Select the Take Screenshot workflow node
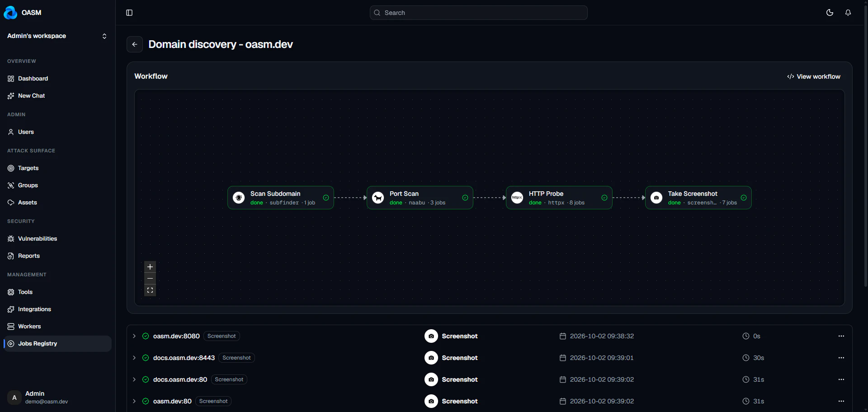 pyautogui.click(x=698, y=198)
